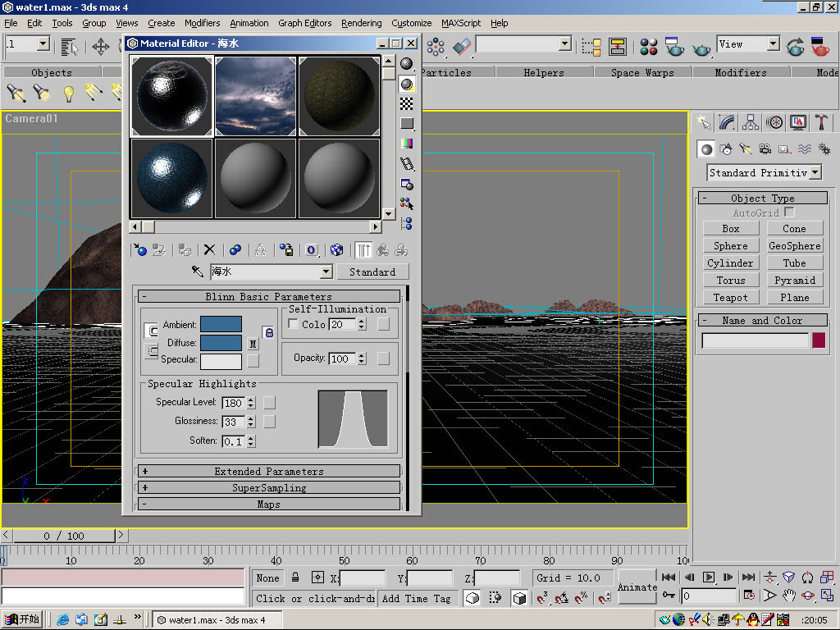Open Standard Primitives category dropdown
This screenshot has height=630, width=840.
(x=815, y=172)
